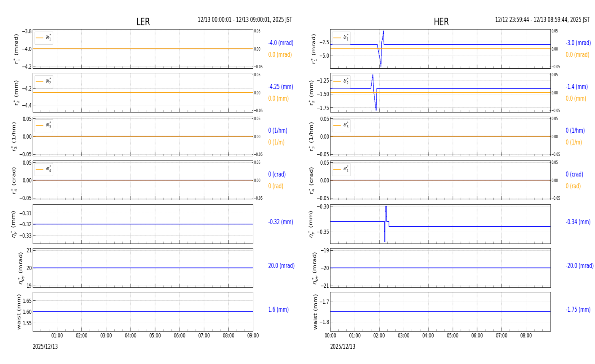Click the orange 0 (rad) value in LER
The height and width of the screenshot is (364, 595).
coord(276,186)
